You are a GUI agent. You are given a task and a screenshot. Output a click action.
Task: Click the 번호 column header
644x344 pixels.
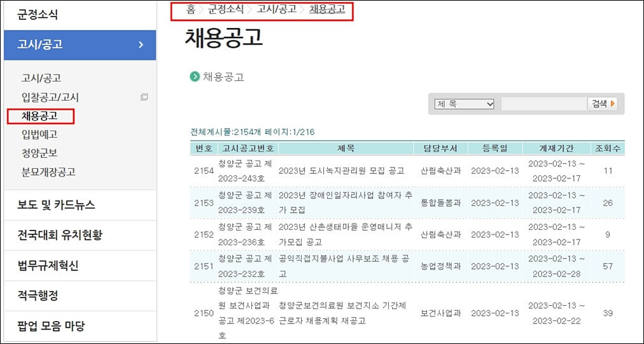coord(204,148)
